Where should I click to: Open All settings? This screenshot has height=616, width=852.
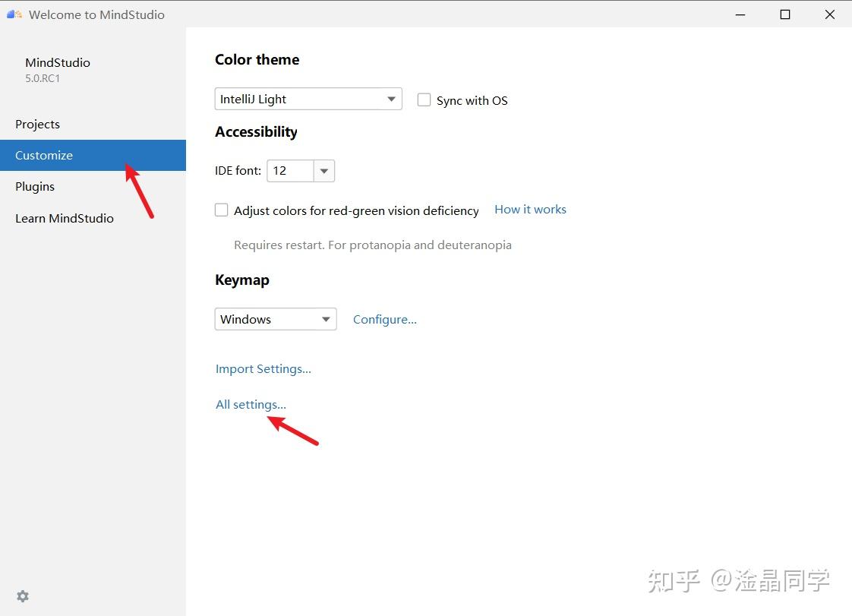pos(251,404)
